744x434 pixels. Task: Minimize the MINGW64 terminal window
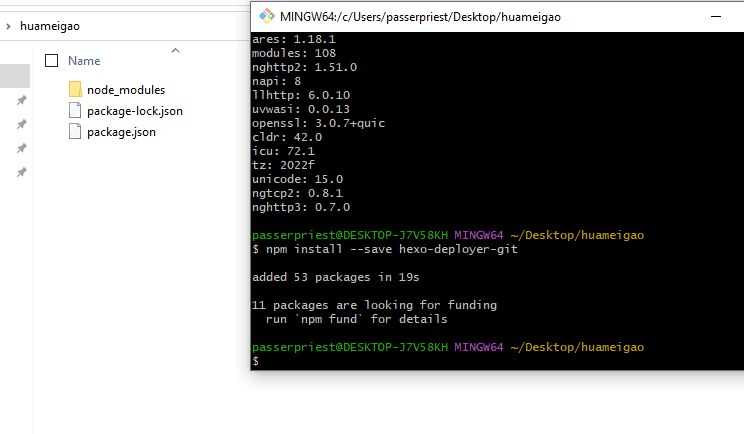pos(716,16)
